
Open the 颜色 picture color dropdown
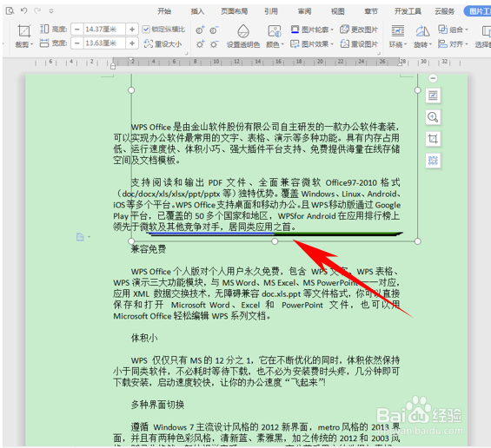point(275,36)
